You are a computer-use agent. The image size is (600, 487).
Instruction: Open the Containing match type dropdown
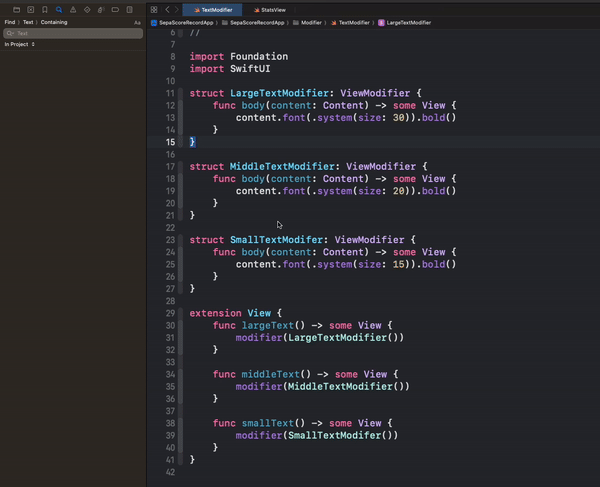pyautogui.click(x=54, y=22)
